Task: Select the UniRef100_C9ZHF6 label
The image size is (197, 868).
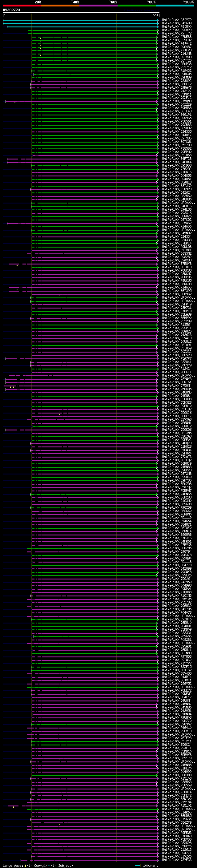Action: (x=177, y=619)
